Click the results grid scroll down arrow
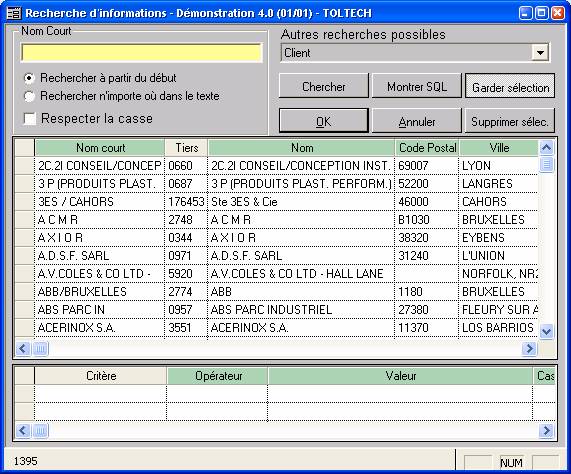Screen dimensions: 571x474 coord(546,331)
